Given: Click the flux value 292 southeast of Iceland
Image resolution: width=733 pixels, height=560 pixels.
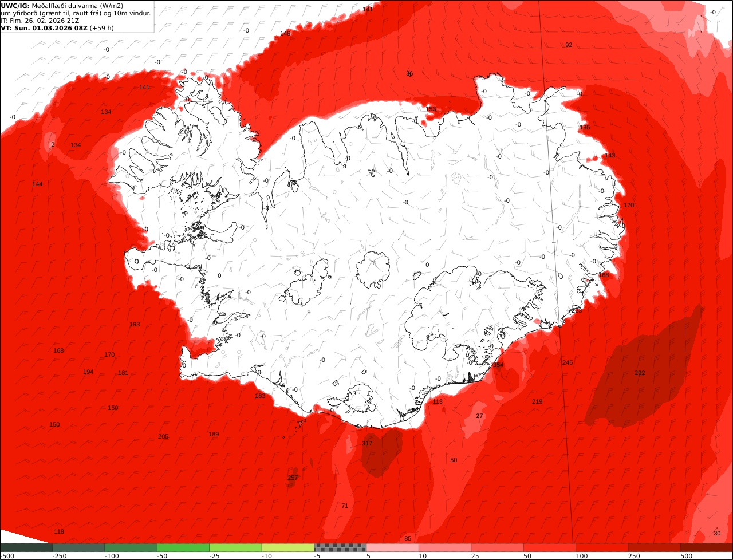Looking at the screenshot, I should (640, 373).
